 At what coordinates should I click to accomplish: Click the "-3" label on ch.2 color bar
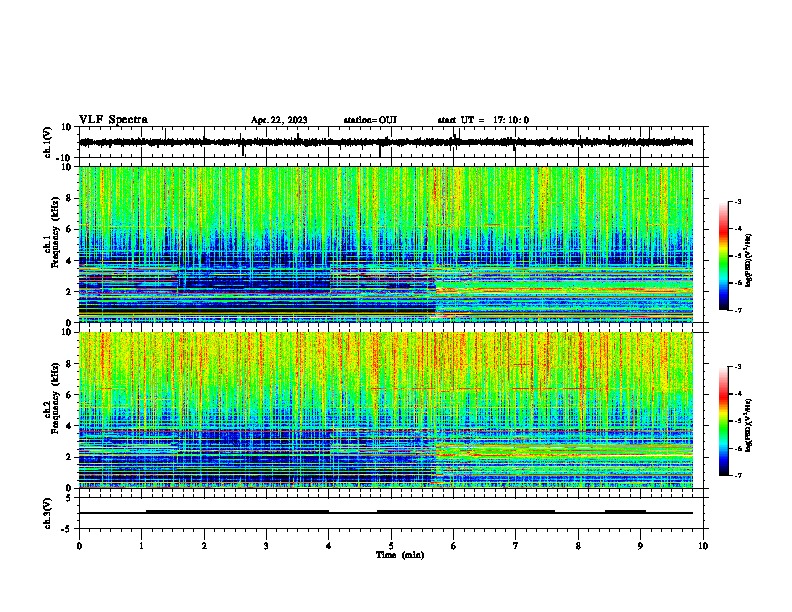click(x=737, y=367)
